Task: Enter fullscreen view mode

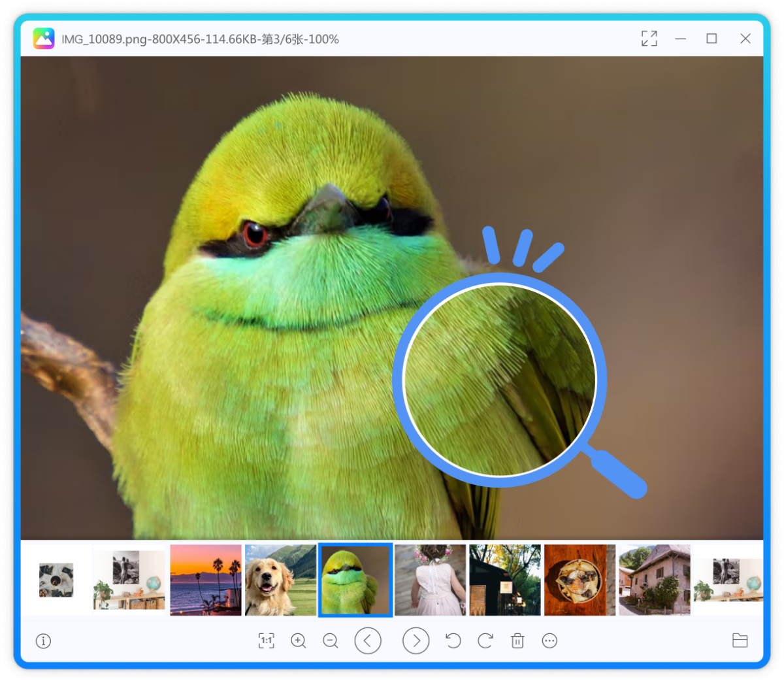Action: 649,39
